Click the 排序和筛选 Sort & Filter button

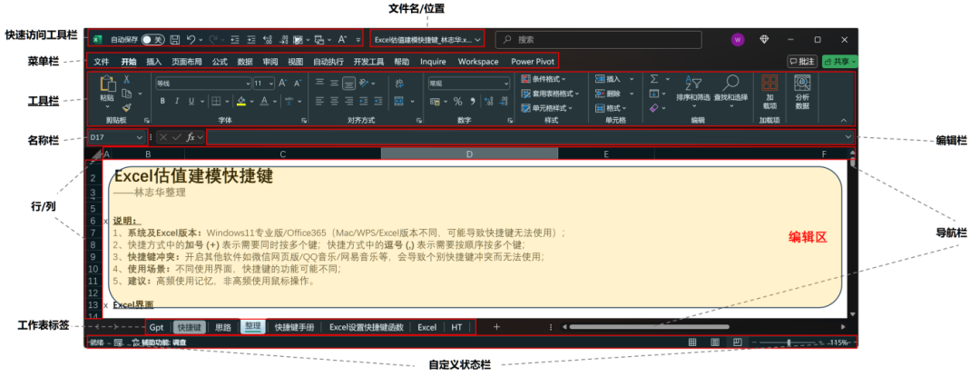tap(693, 89)
